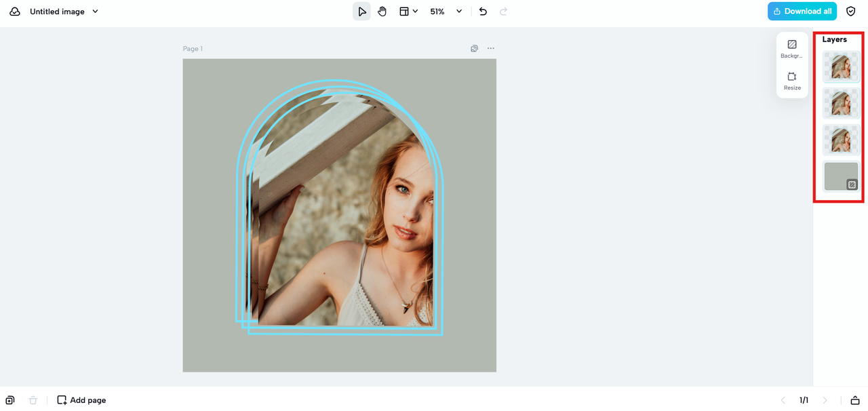Select the third image layer thumbnail
Screen dimensions: 868x411
pos(842,140)
